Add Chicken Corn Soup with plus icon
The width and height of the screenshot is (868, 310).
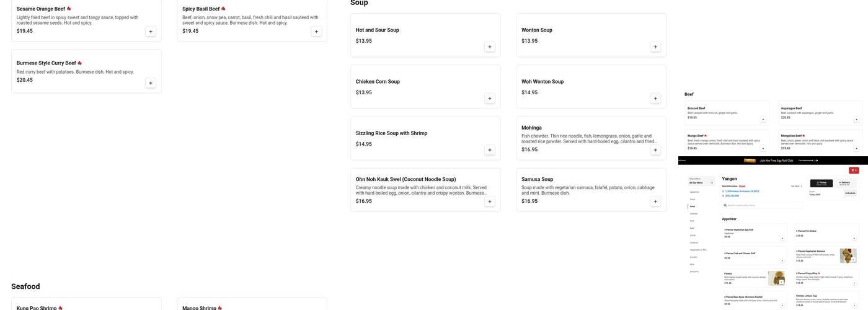point(490,99)
